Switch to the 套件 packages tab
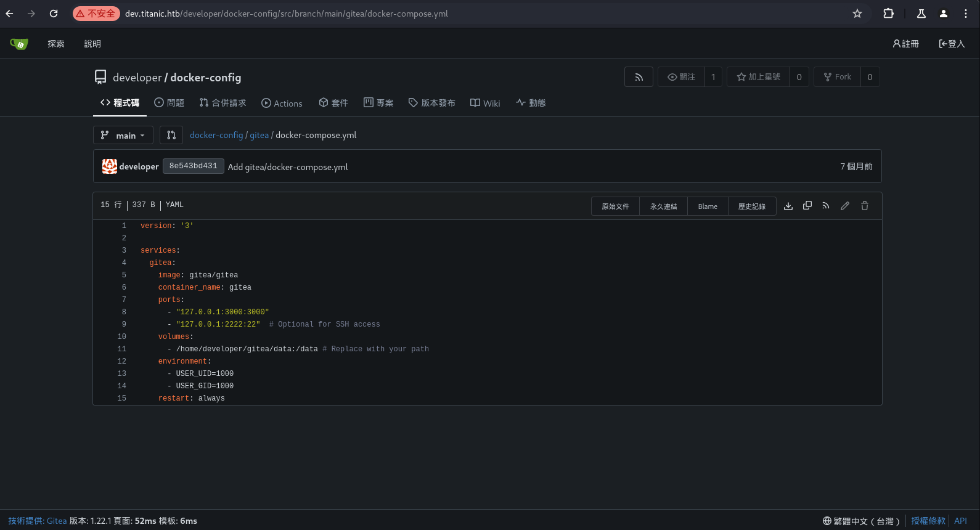 pyautogui.click(x=333, y=103)
